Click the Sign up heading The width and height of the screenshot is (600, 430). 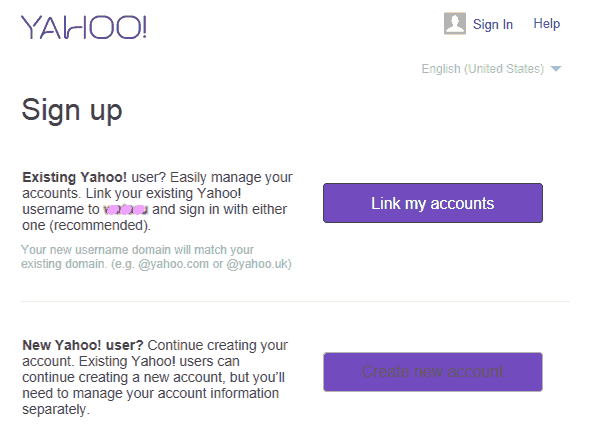[x=72, y=110]
